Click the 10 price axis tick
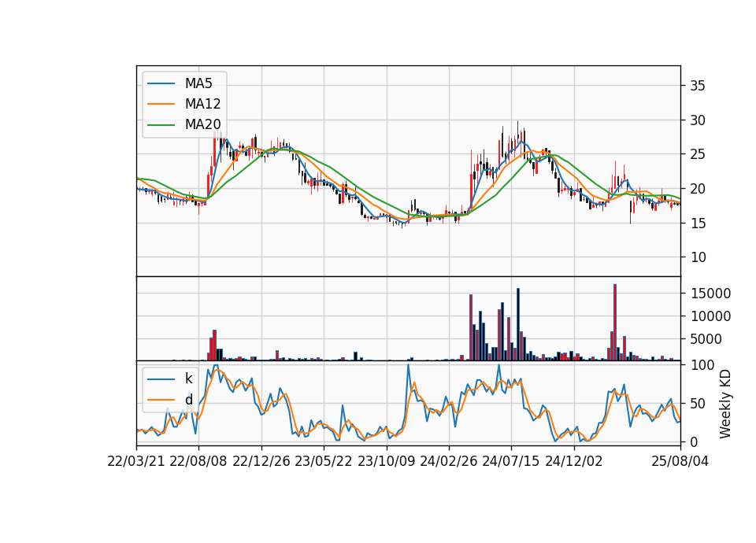The height and width of the screenshot is (543, 756). click(698, 257)
